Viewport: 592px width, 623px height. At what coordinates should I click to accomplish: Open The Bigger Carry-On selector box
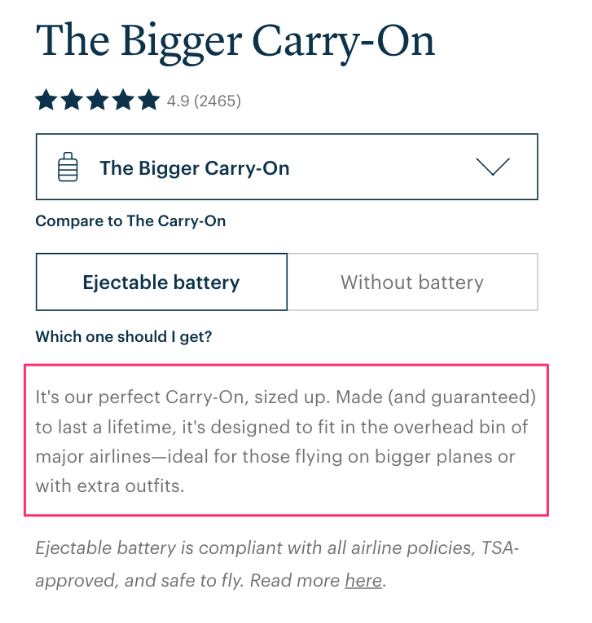(287, 166)
